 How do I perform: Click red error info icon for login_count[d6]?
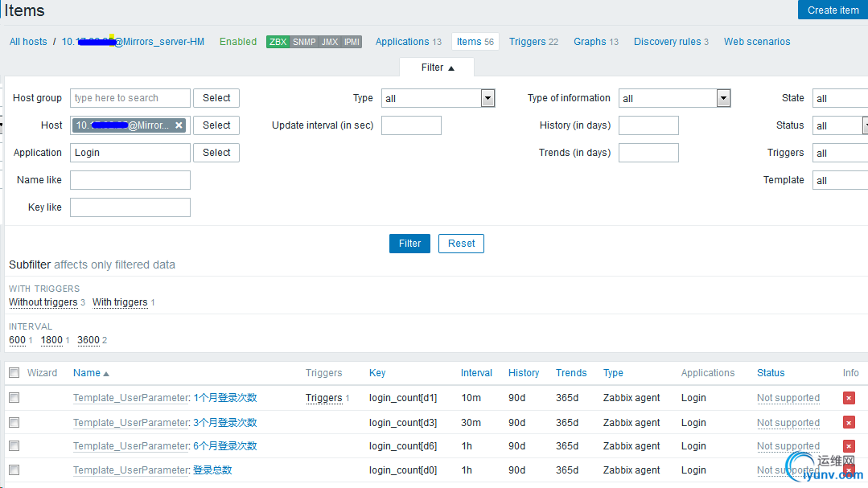pos(849,446)
